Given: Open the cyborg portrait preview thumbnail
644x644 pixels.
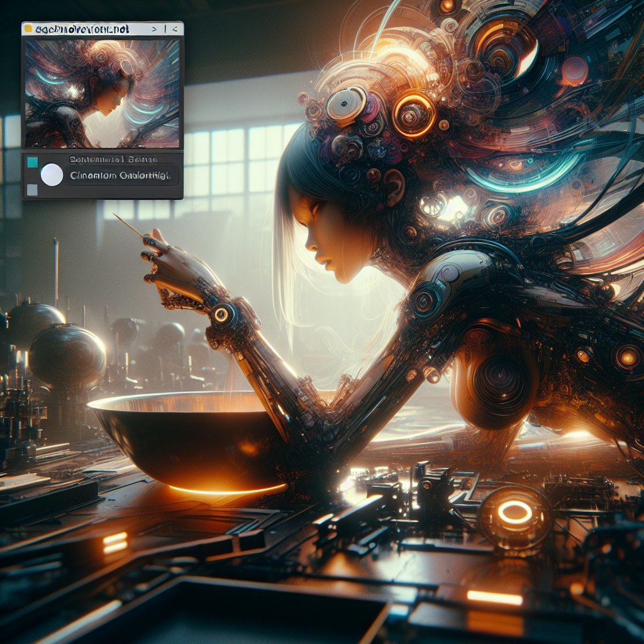Looking at the screenshot, I should (103, 94).
